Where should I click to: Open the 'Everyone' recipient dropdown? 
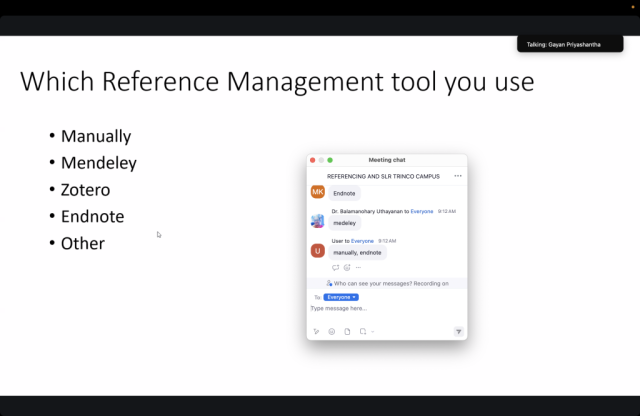(x=341, y=297)
